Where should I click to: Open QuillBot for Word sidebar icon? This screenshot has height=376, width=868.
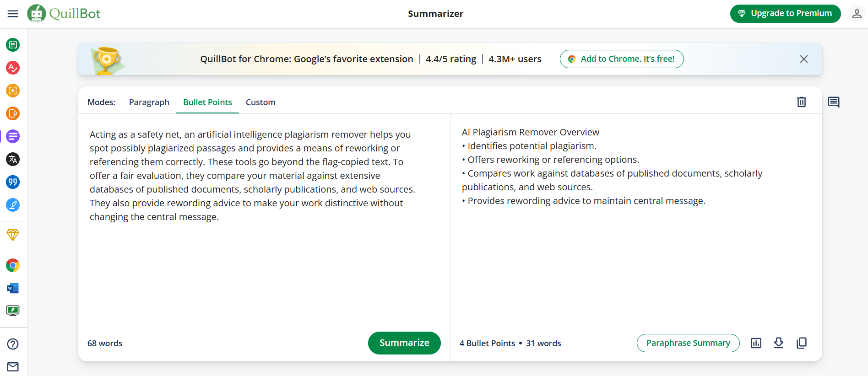point(13,288)
